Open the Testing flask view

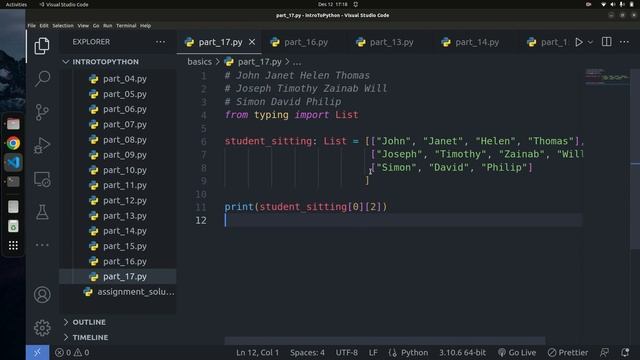pos(42,212)
